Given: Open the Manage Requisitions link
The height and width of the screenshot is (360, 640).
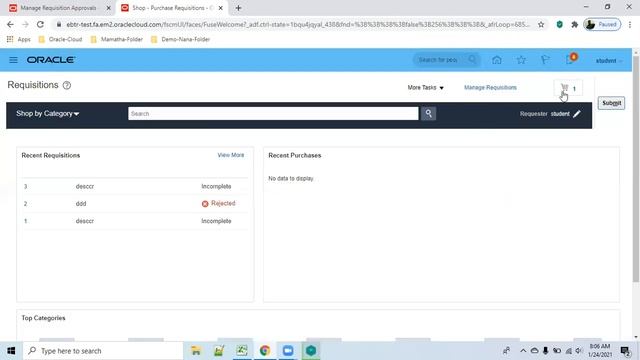Looking at the screenshot, I should pos(490,88).
